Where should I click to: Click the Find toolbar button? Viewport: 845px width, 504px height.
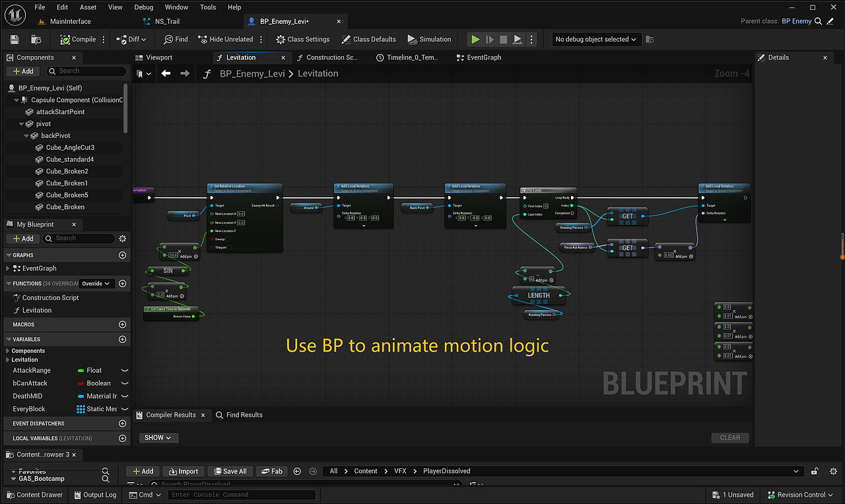click(176, 40)
